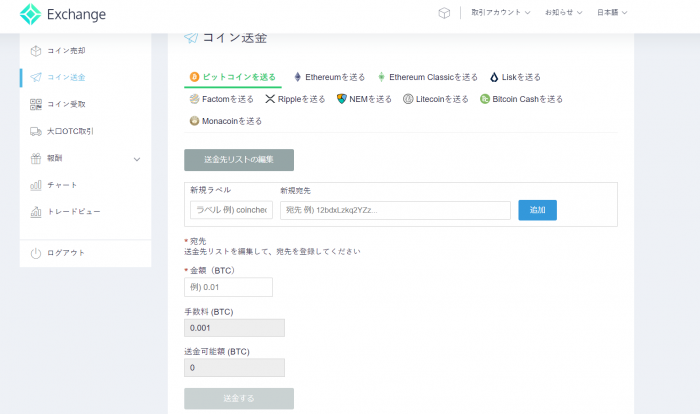Click the Ethereum diamond icon
The width and height of the screenshot is (700, 414).
coord(298,77)
